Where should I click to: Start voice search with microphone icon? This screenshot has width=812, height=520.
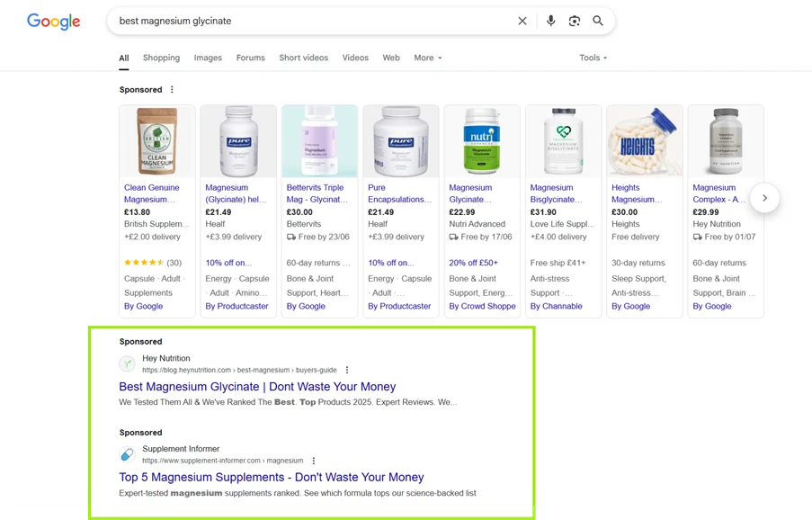[x=550, y=21]
